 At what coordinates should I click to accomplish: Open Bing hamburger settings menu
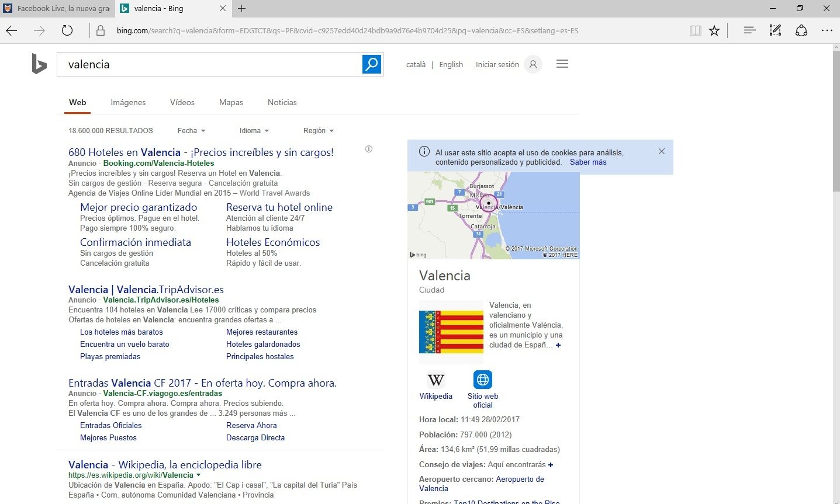562,64
